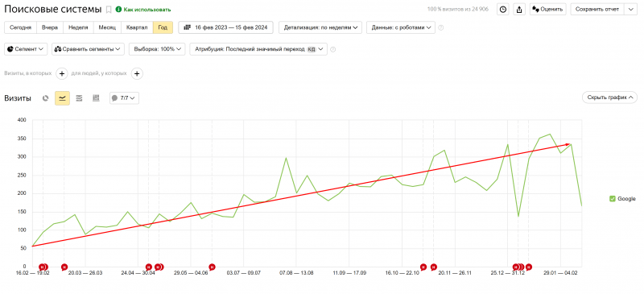Collapse chart with Скрыть график

609,97
